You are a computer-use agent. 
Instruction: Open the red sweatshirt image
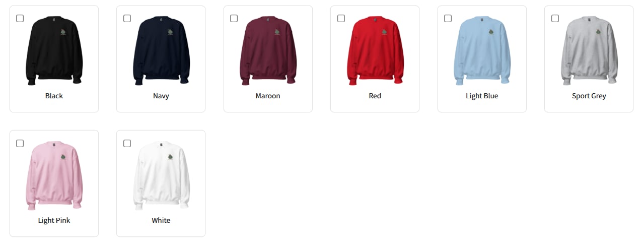click(x=375, y=50)
